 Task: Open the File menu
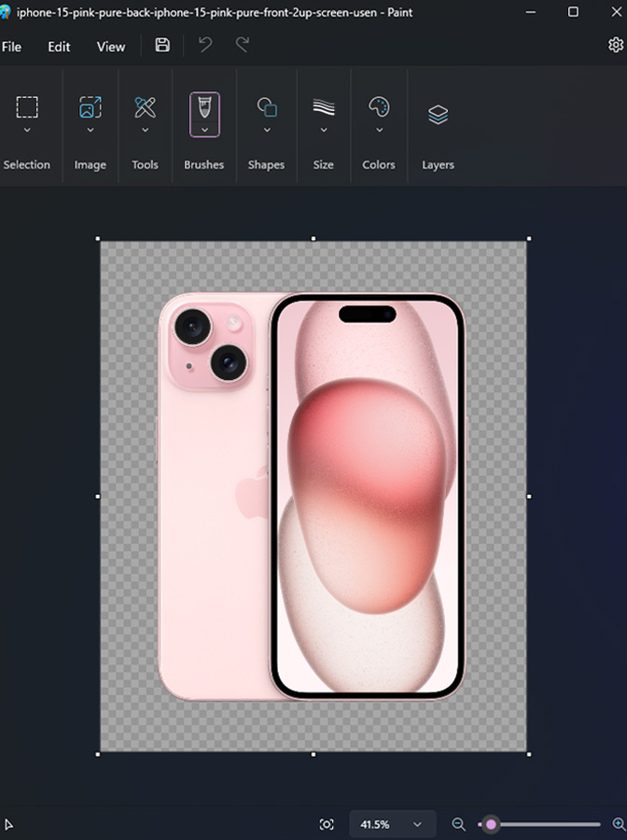pyautogui.click(x=11, y=47)
